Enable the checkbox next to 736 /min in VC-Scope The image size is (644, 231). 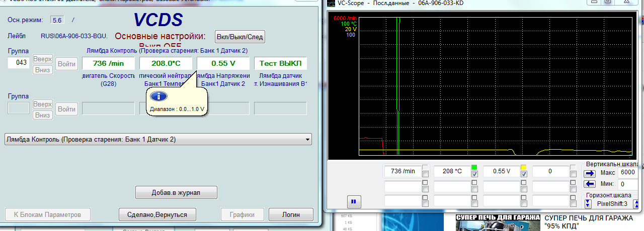(x=425, y=174)
